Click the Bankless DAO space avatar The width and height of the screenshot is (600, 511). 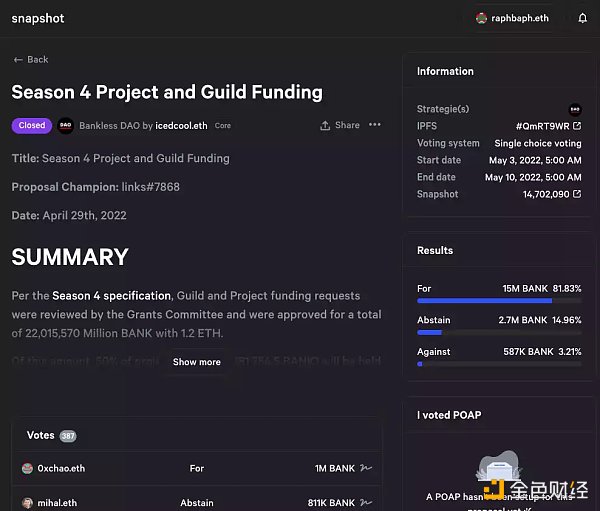point(65,125)
